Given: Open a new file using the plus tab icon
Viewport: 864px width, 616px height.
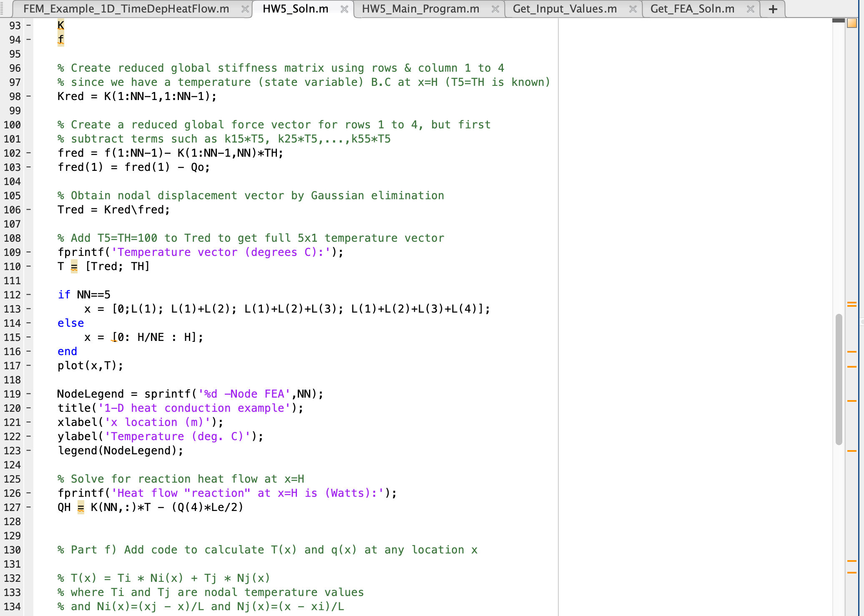Looking at the screenshot, I should point(772,8).
